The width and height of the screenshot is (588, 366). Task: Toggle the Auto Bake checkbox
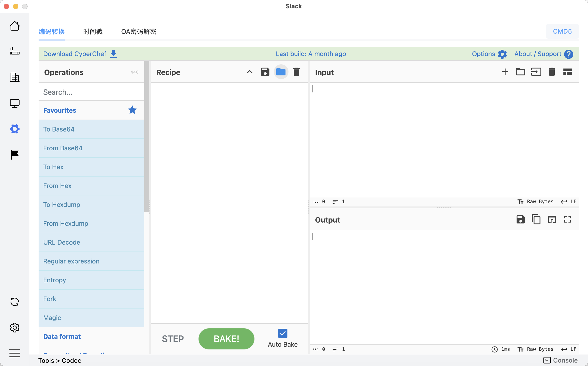point(282,333)
